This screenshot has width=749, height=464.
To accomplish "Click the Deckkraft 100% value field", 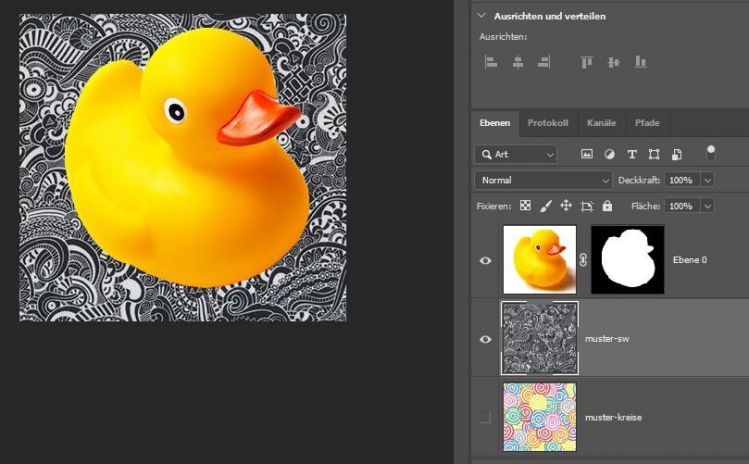I will tap(681, 181).
